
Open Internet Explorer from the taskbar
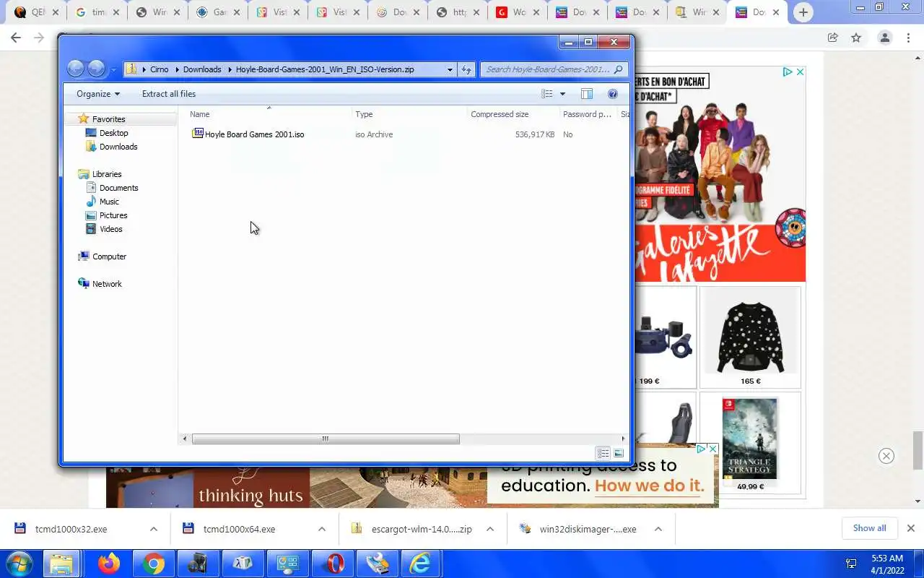(420, 564)
